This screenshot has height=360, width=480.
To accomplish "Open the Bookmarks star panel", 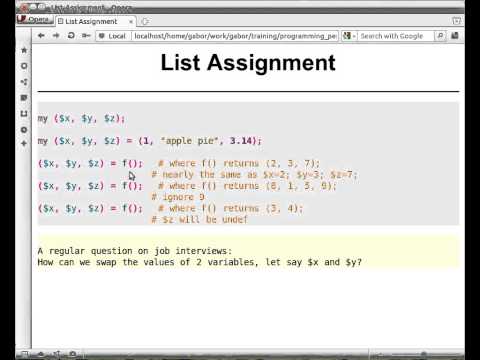I will pos(24,50).
